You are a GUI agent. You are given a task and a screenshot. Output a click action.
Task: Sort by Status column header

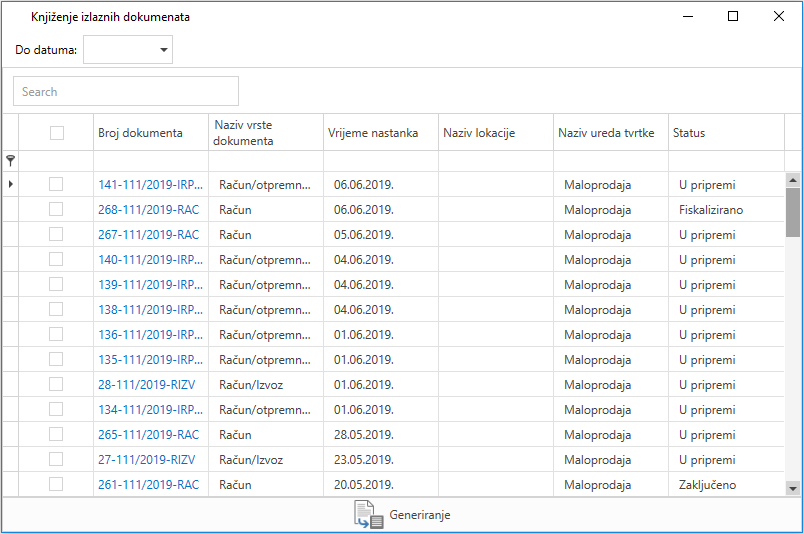point(726,133)
